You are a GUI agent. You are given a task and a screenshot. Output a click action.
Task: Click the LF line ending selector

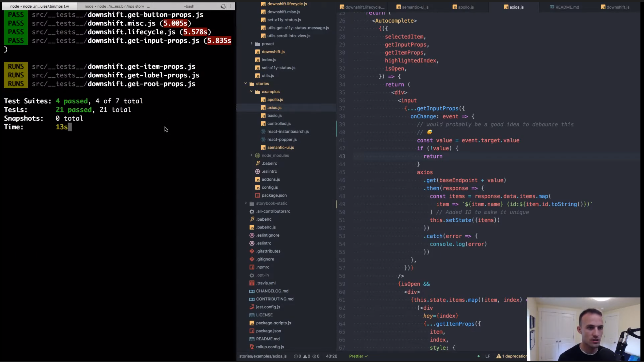tap(487, 356)
